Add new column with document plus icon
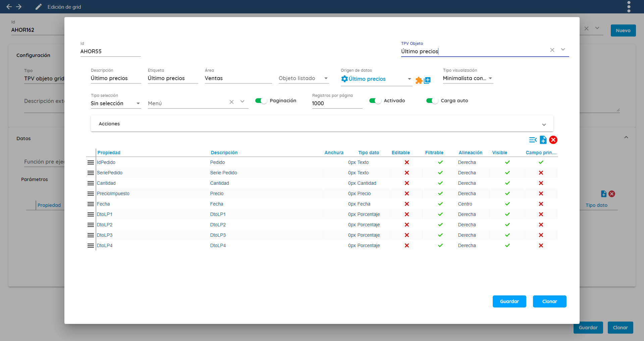 pyautogui.click(x=543, y=140)
